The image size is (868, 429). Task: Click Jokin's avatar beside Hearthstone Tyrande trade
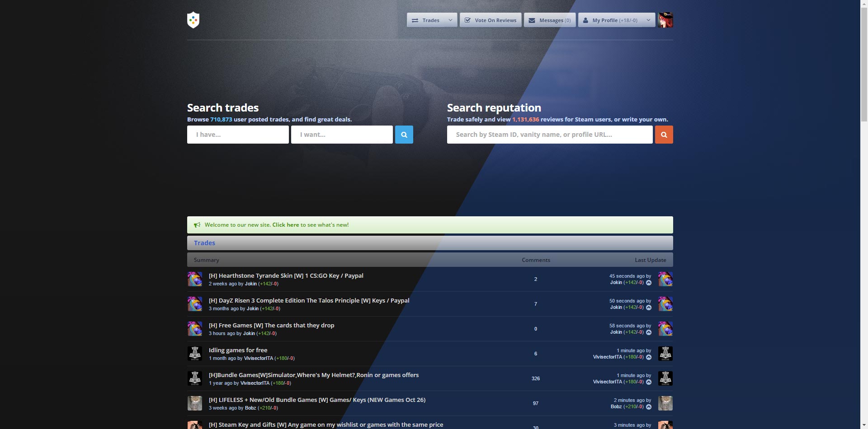click(x=195, y=279)
